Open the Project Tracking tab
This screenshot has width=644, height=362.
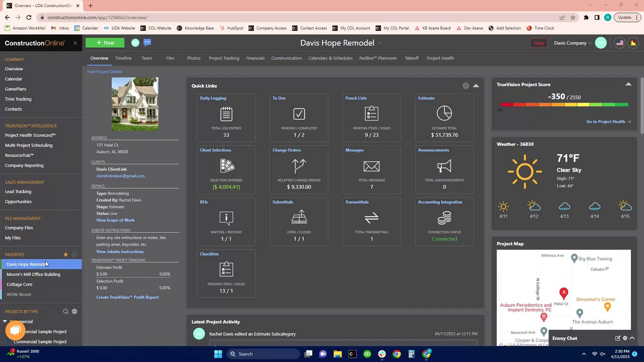pyautogui.click(x=224, y=58)
